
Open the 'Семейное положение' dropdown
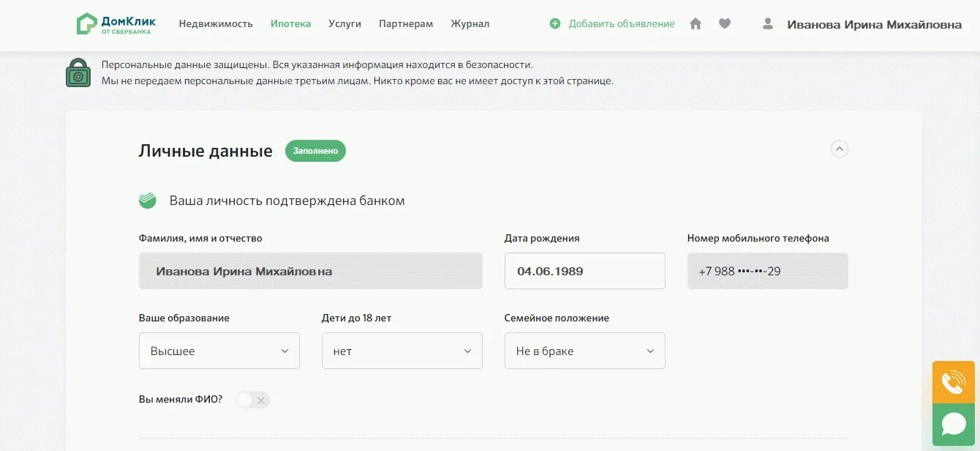[584, 351]
